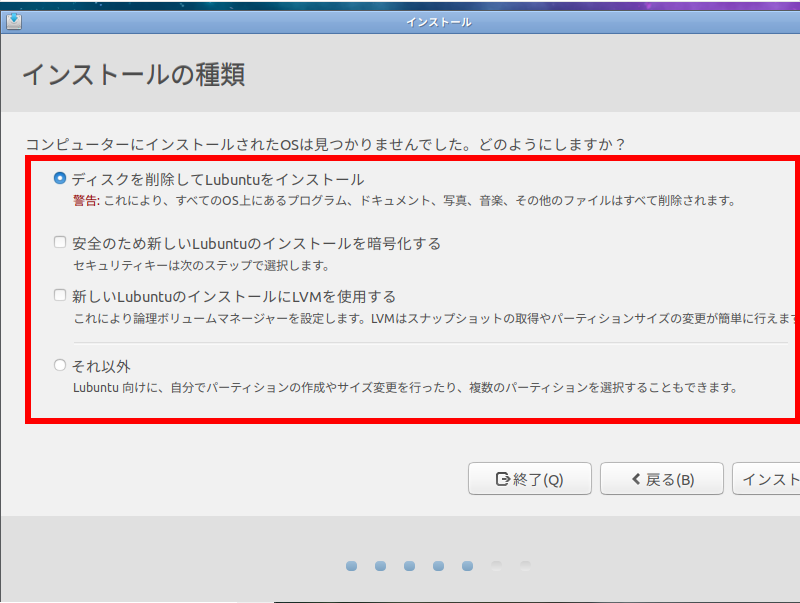Click the 'インストール' window title text
This screenshot has height=603, width=800.
(439, 22)
